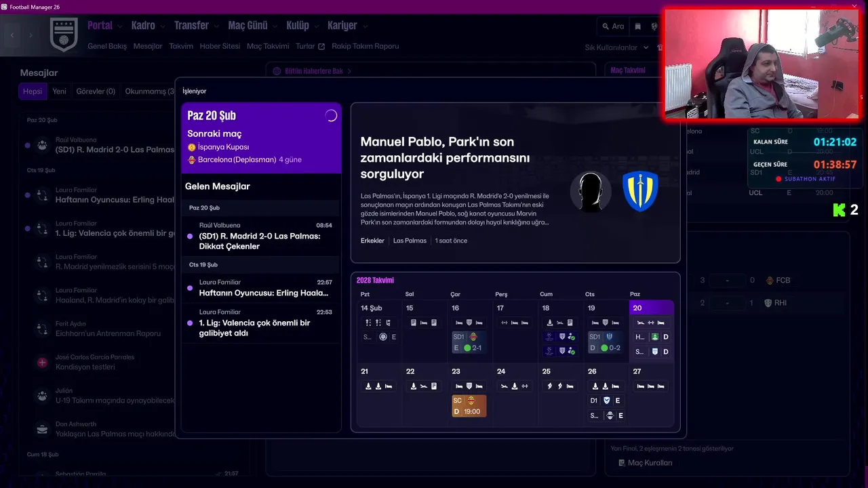Open Haftanın Oyuncusu: Erling Haaland dialog message
This screenshot has height=488, width=868.
261,288
